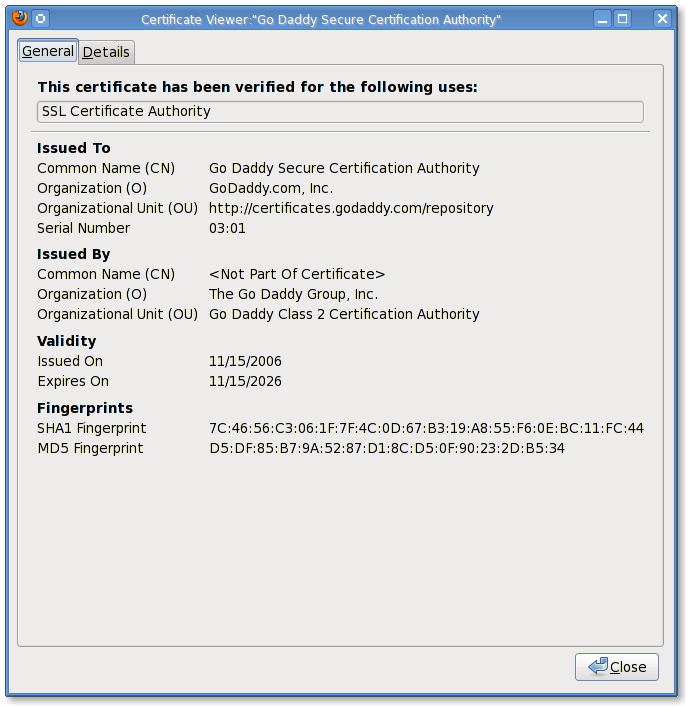
Task: Close the window using title bar X
Action: click(x=662, y=18)
